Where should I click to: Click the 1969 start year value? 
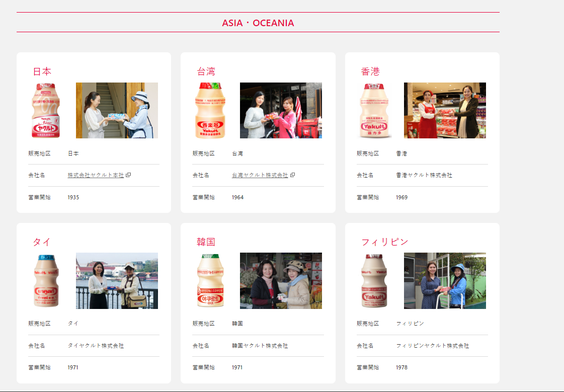(x=402, y=197)
